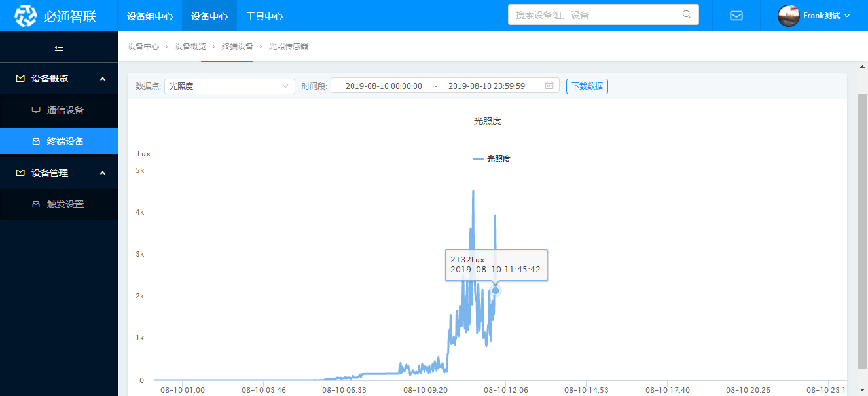Click the vertical page scrollbar
This screenshot has width=868, height=396.
(x=862, y=229)
